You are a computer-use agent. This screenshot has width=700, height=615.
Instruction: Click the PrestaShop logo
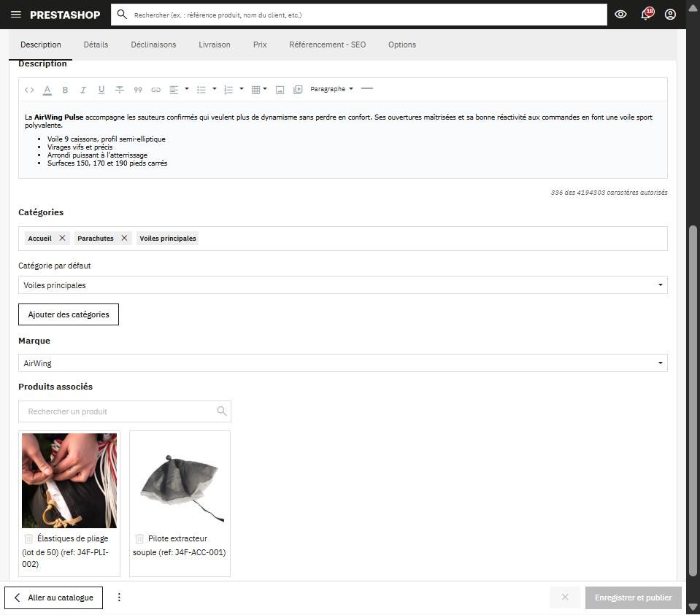(65, 15)
